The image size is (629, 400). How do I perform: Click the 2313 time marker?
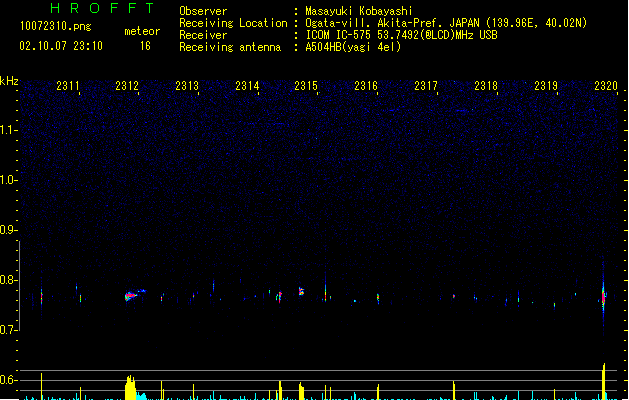click(187, 86)
